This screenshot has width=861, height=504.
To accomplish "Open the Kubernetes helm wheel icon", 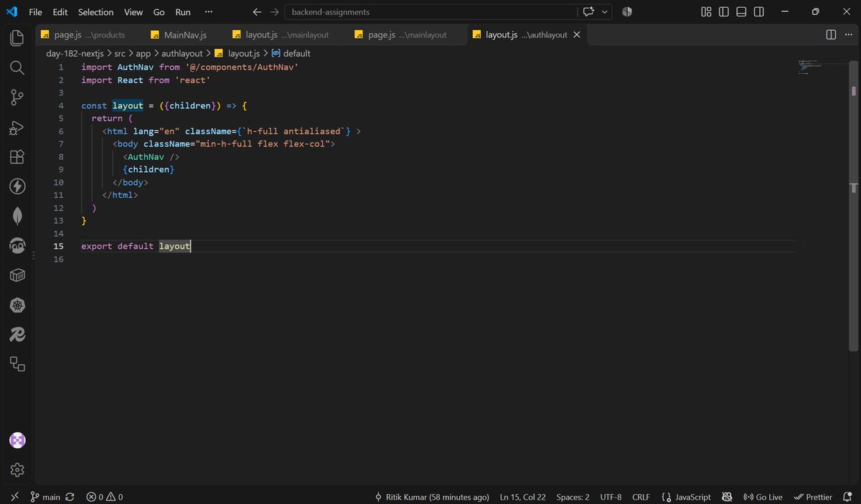I will point(17,305).
